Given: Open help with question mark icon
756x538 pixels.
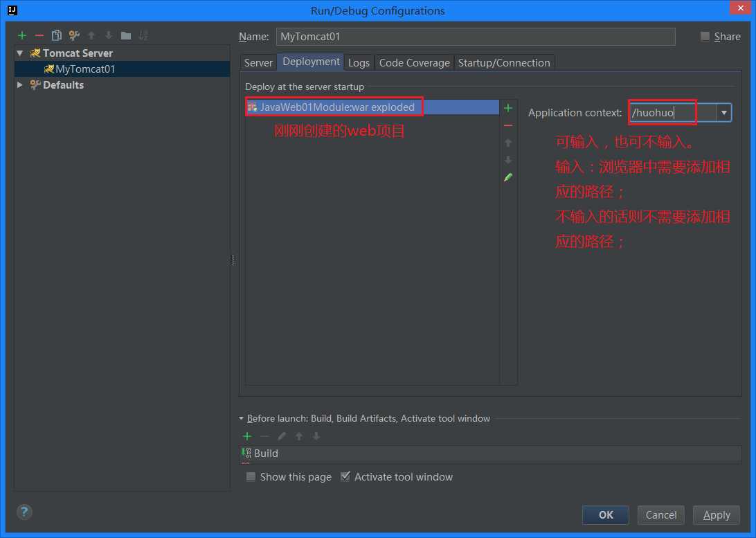Looking at the screenshot, I should 24,512.
